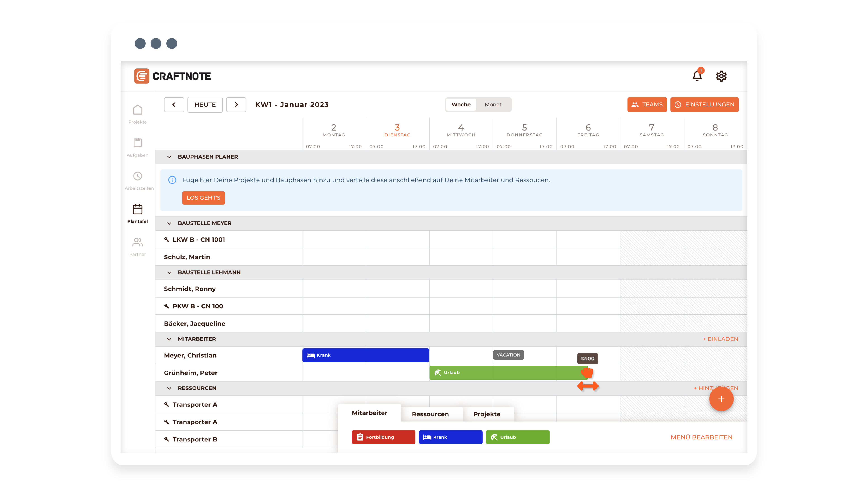The width and height of the screenshot is (868, 488).
Task: Open the notifications bell
Action: pos(697,76)
